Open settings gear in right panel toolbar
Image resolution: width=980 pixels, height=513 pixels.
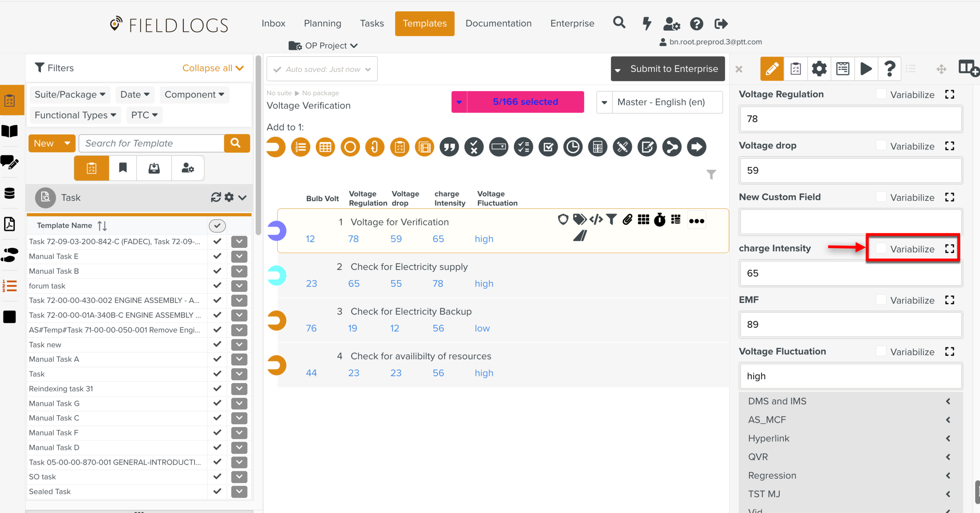819,69
